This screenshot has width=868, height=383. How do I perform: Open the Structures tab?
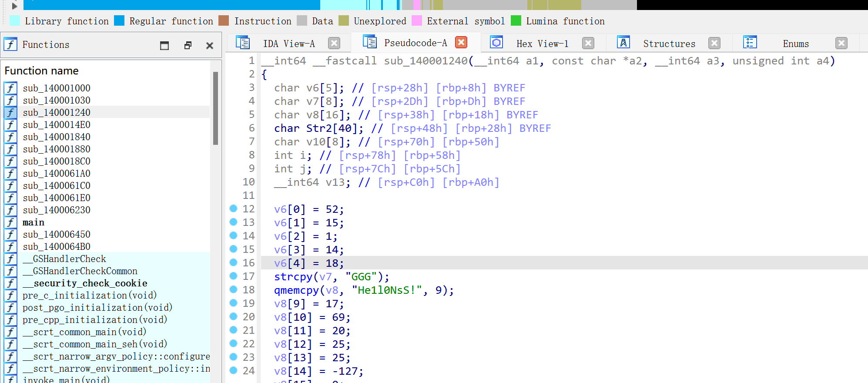(x=669, y=44)
